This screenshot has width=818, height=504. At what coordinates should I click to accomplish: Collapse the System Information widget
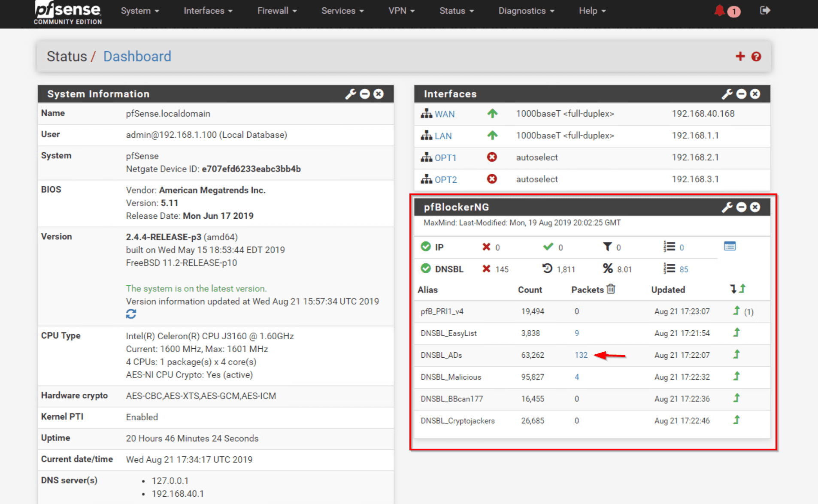click(x=364, y=94)
